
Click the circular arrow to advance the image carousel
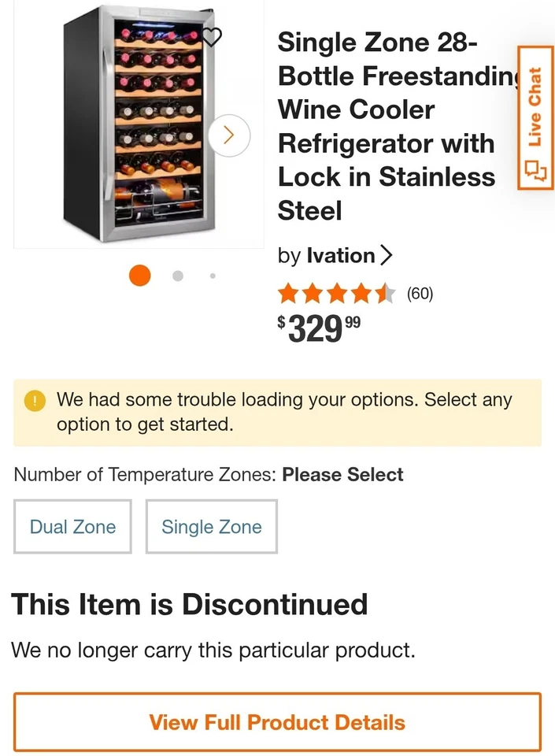(x=228, y=135)
